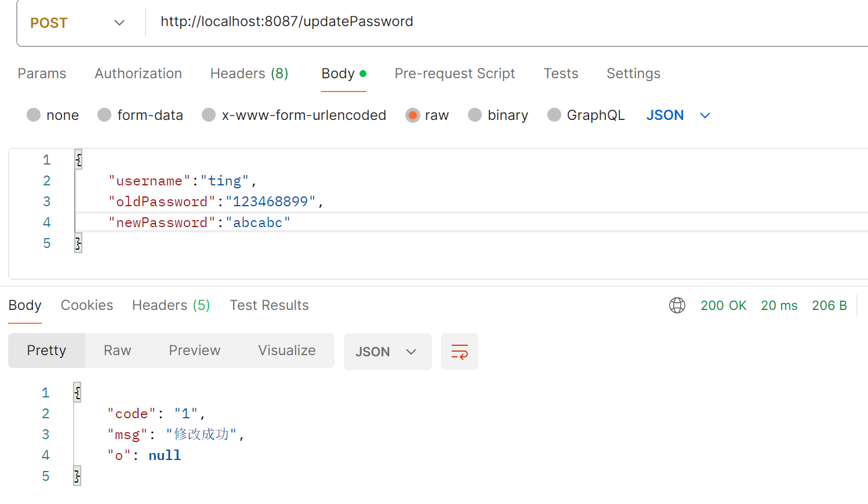This screenshot has width=868, height=504.
Task: Collapse response JSON at opening brace
Action: click(x=77, y=393)
